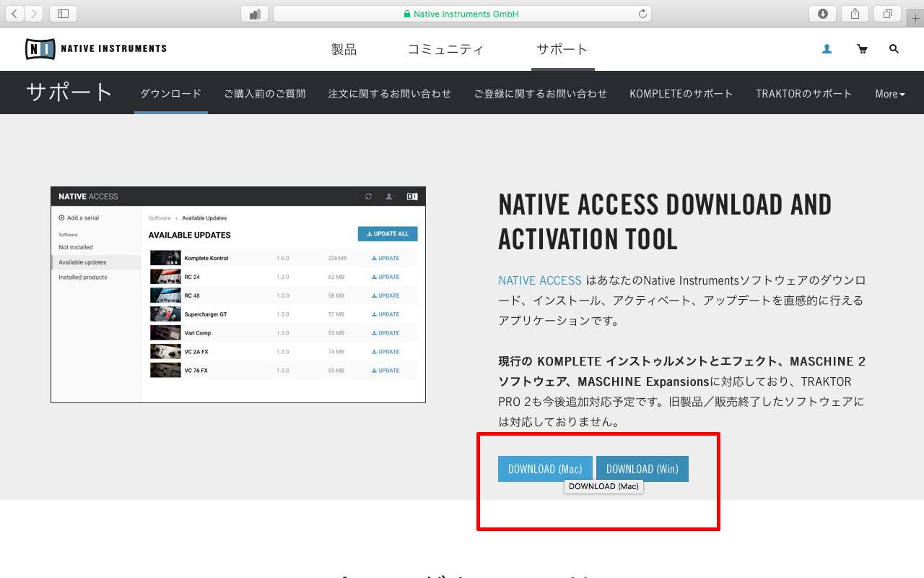Screen dimensions: 924x578
Task: Follow the NATIVE ACCESS text link
Action: point(539,280)
